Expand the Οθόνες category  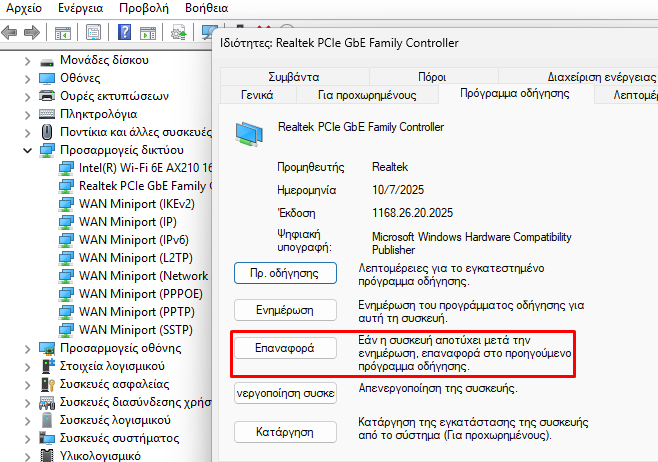[x=27, y=79]
